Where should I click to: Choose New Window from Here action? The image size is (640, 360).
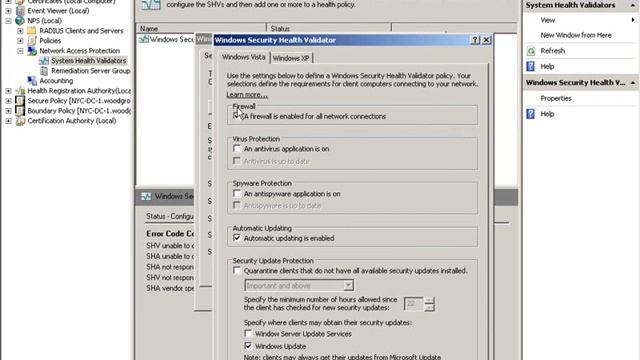(576, 36)
